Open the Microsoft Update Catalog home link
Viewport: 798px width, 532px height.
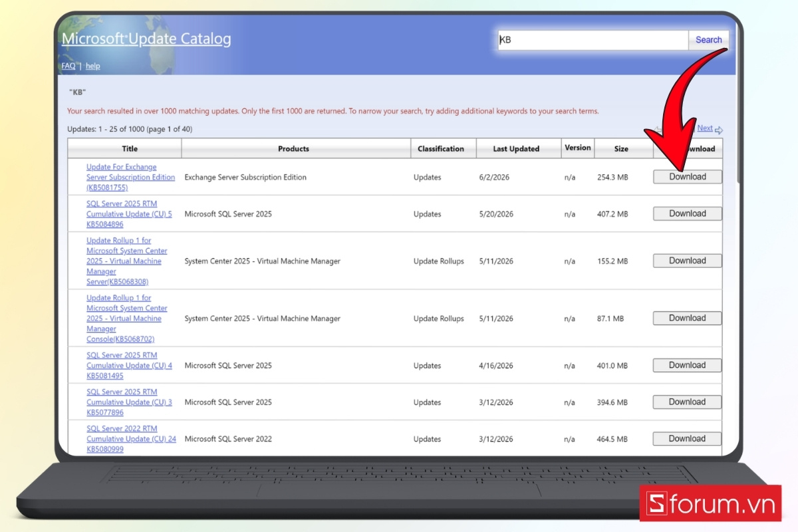pos(146,39)
